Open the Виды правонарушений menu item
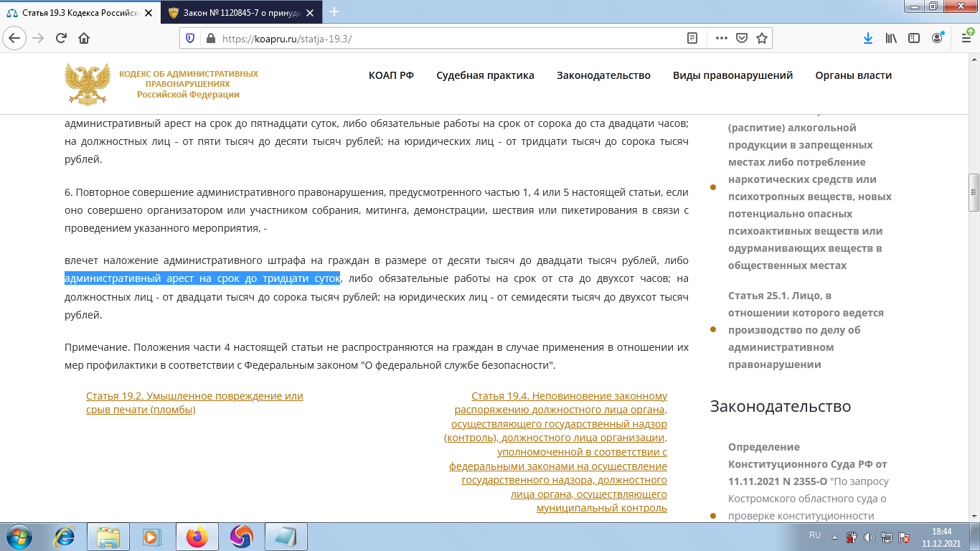The image size is (980, 551). [732, 75]
